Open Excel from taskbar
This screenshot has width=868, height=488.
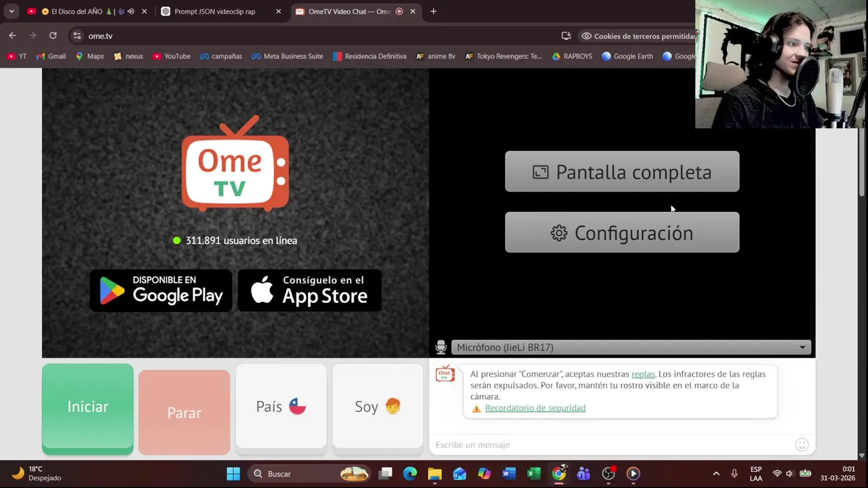click(534, 474)
